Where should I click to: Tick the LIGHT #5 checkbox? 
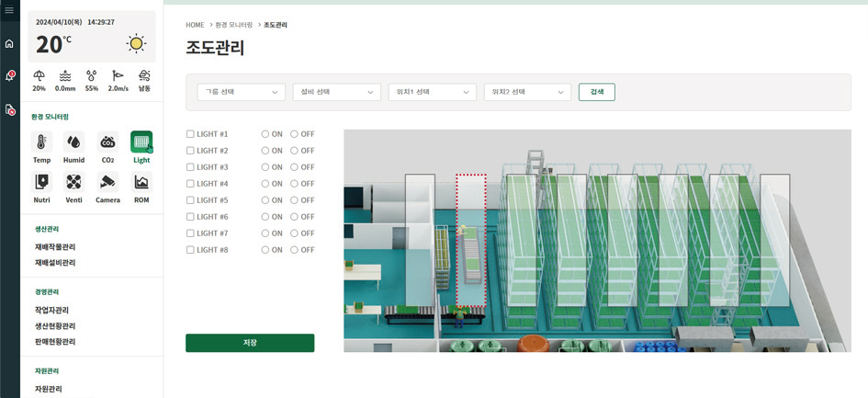190,200
